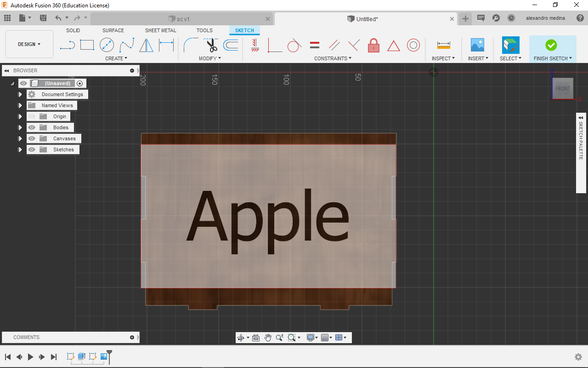The image size is (588, 368).
Task: Expand the Sketch Palette panel
Action: point(581,118)
